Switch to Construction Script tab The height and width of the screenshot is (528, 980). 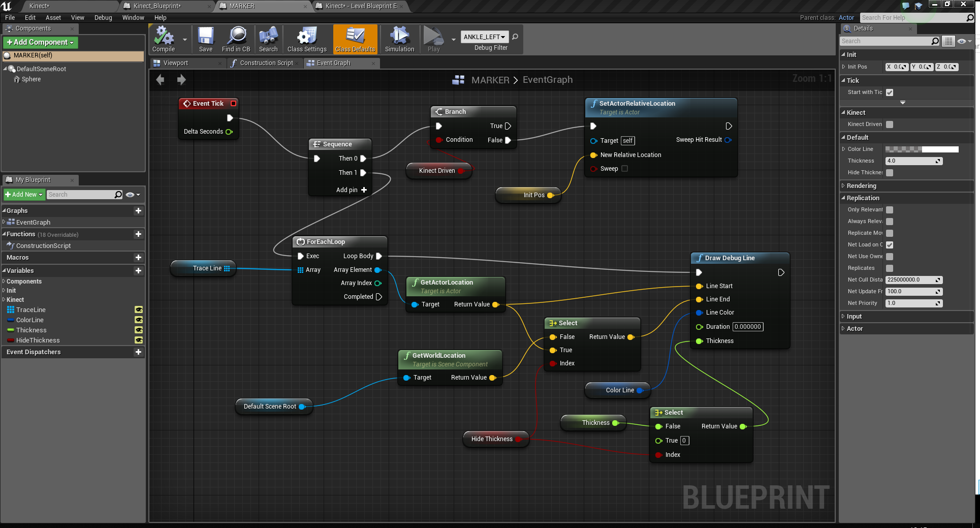(266, 63)
